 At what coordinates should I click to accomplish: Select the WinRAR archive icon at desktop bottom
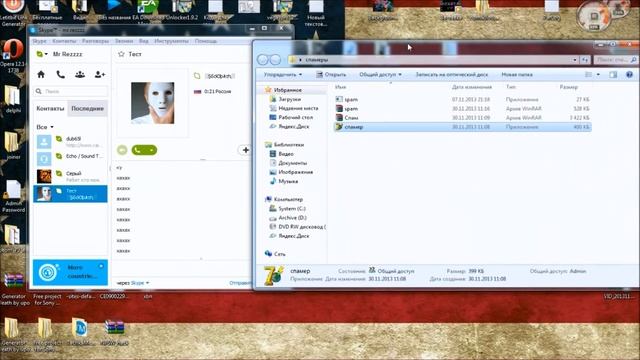(x=114, y=333)
